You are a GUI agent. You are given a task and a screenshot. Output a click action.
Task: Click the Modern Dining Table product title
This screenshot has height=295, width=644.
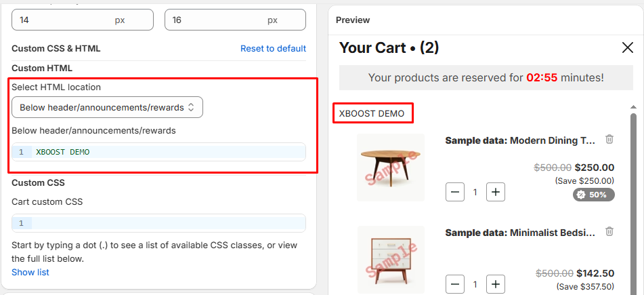click(x=520, y=140)
